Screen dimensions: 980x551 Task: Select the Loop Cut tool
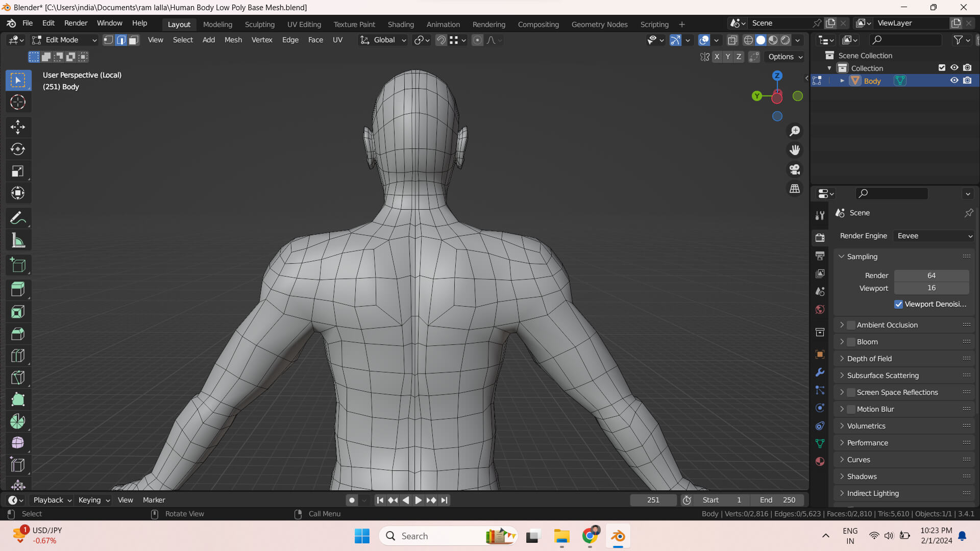click(18, 356)
